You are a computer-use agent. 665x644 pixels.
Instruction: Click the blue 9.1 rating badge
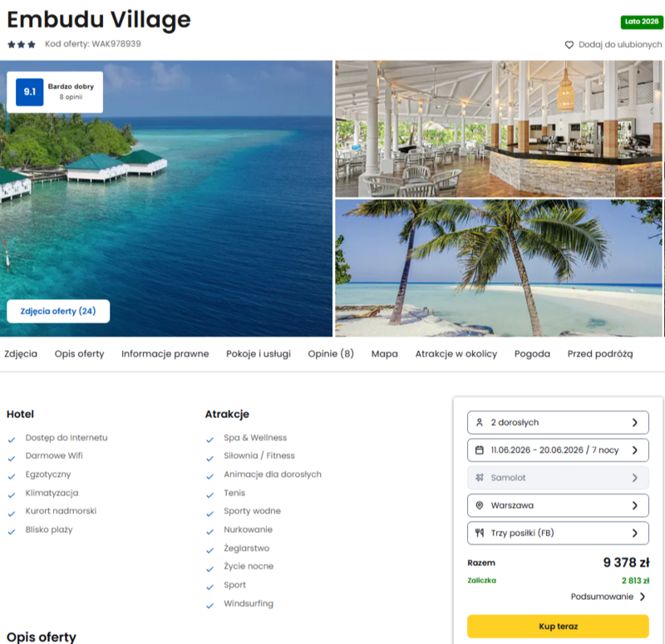[30, 92]
